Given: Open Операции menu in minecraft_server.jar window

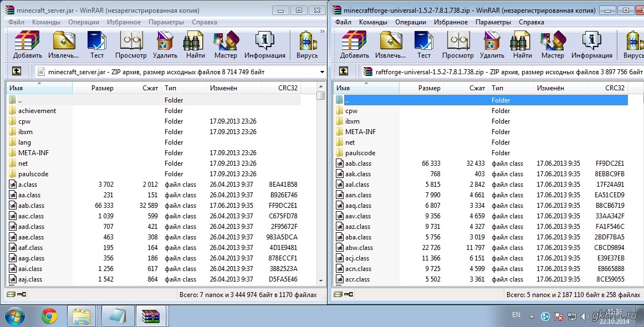Looking at the screenshot, I should pos(84,22).
